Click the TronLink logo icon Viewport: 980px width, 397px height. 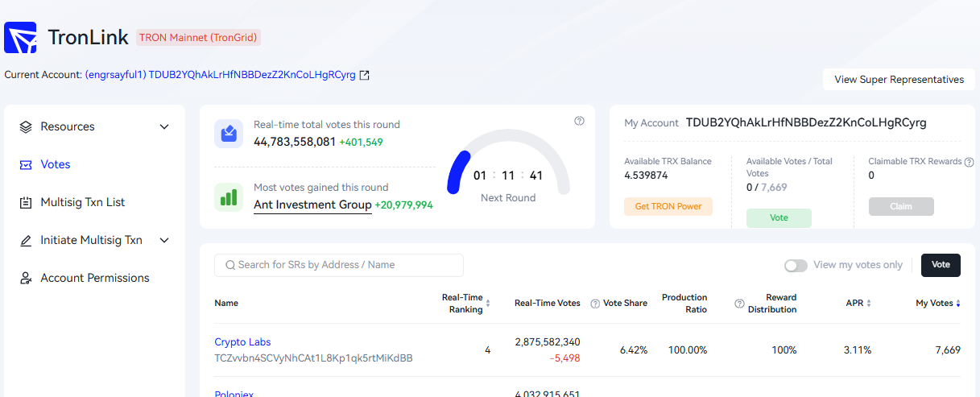(x=20, y=37)
